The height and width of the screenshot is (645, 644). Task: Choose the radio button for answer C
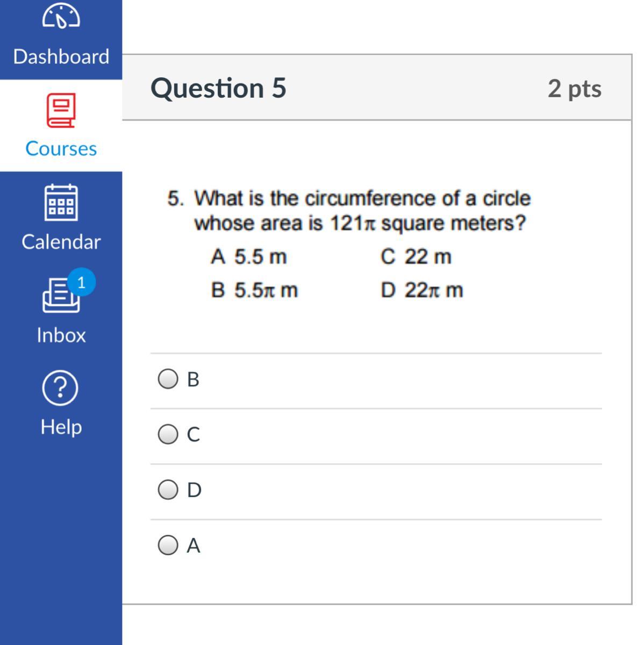pos(168,434)
